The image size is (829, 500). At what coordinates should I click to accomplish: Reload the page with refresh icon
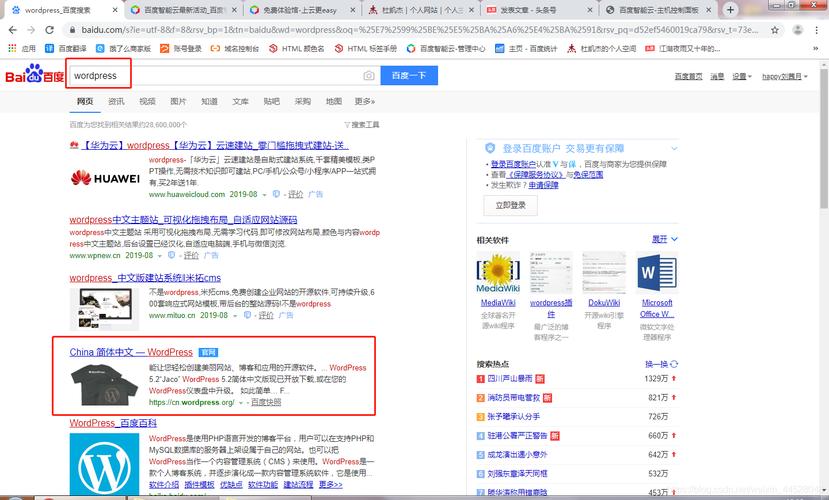[49, 30]
